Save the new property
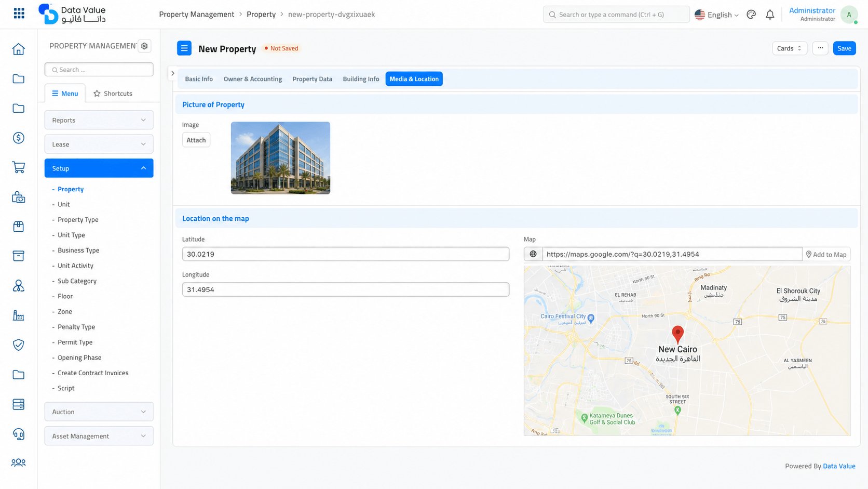 point(844,48)
